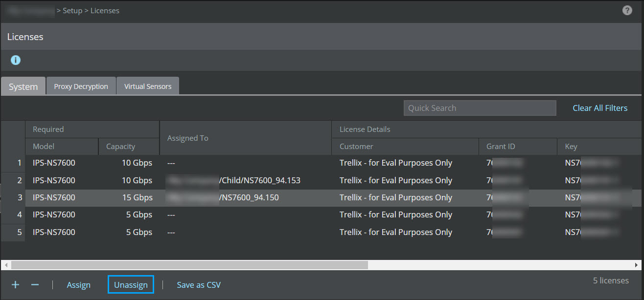The width and height of the screenshot is (644, 300).
Task: Click the 5 licenses count label
Action: [611, 280]
